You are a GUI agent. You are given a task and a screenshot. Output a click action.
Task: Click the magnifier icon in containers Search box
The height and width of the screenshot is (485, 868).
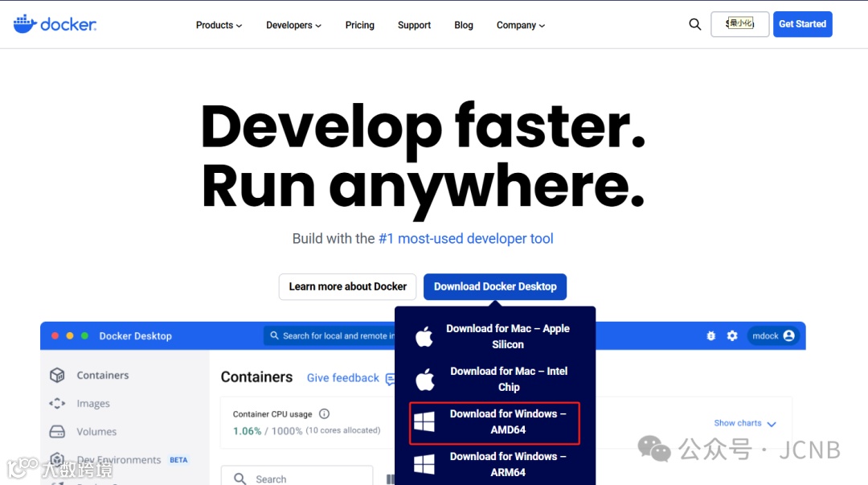240,479
